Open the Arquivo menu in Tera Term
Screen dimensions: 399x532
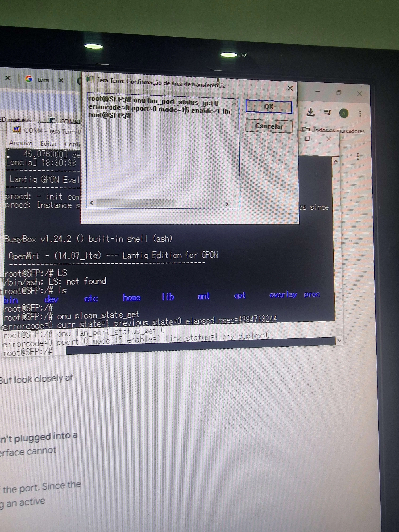(x=21, y=143)
